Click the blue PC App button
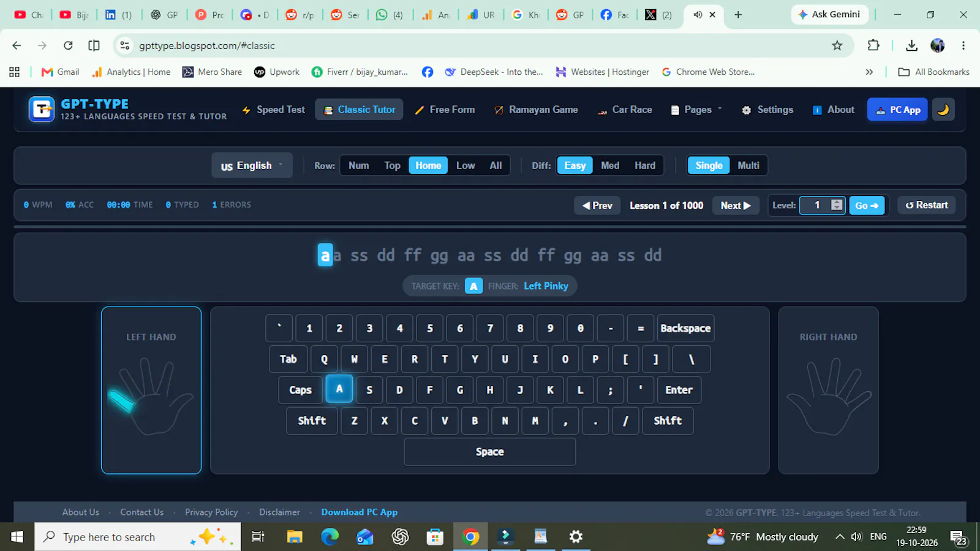Image resolution: width=980 pixels, height=551 pixels. tap(897, 110)
